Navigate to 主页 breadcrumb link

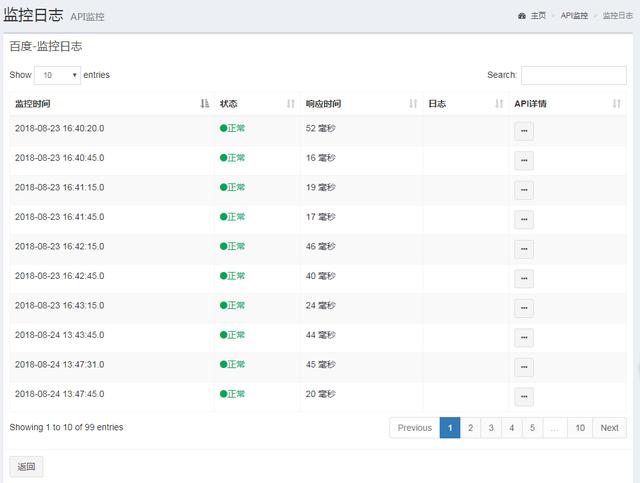538,16
